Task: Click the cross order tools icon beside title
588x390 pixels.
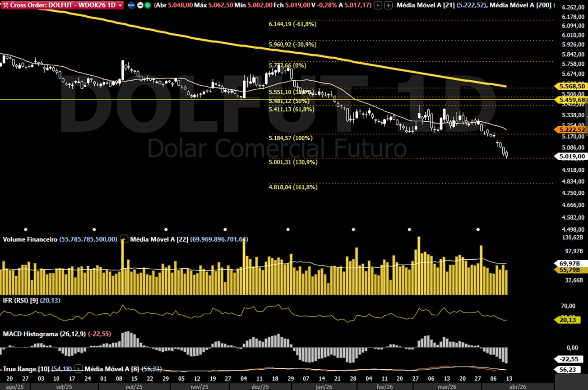Action: pyautogui.click(x=6, y=5)
